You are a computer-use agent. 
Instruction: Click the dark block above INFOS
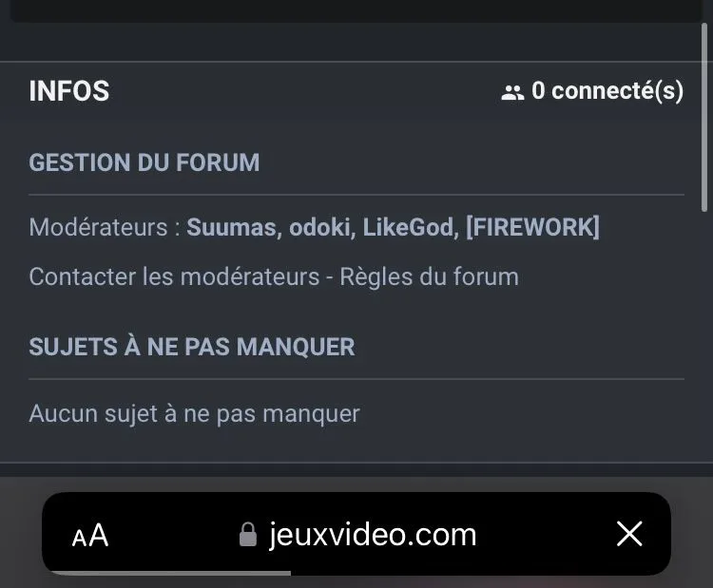(x=356, y=10)
